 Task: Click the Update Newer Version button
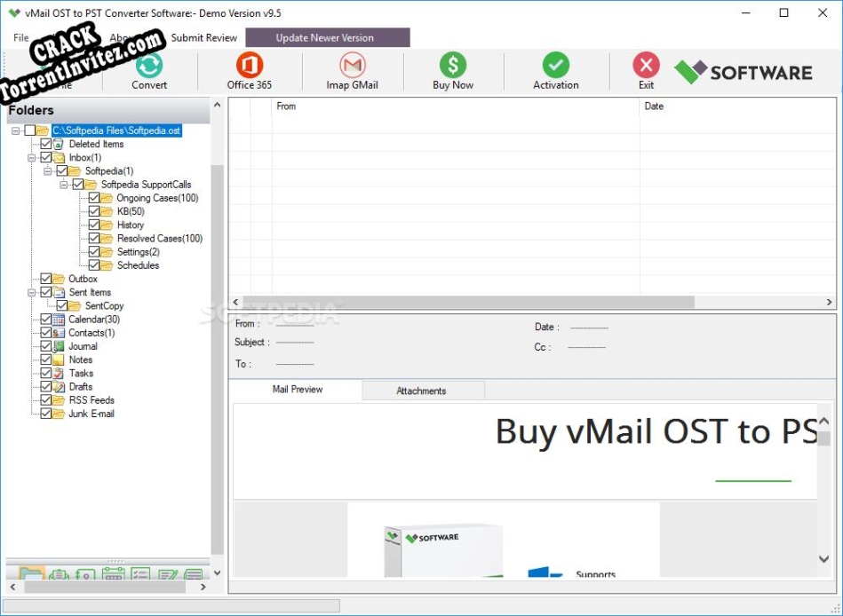pos(327,37)
